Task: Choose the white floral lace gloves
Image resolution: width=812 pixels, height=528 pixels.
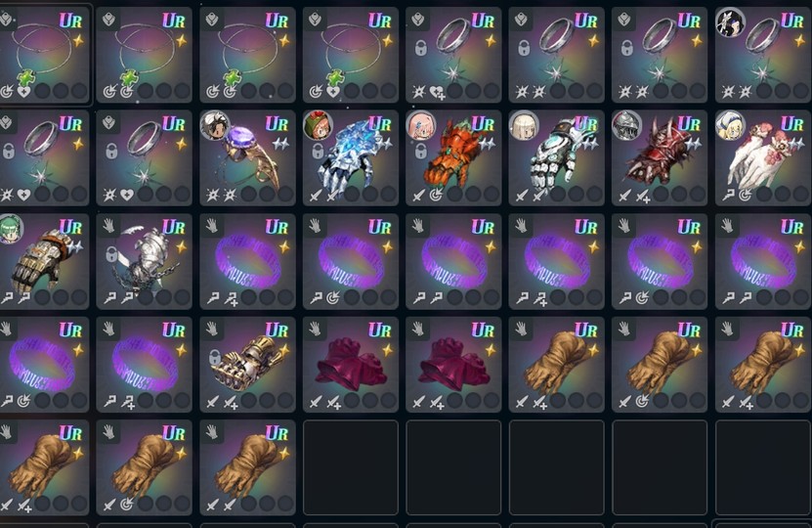Action: (x=763, y=158)
